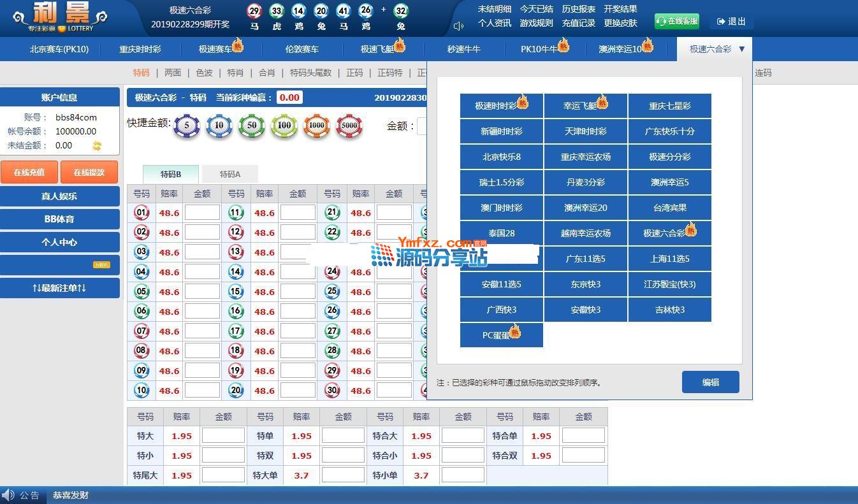The image size is (858, 504).
Task: Switch to the 特码A tab
Action: 229,174
